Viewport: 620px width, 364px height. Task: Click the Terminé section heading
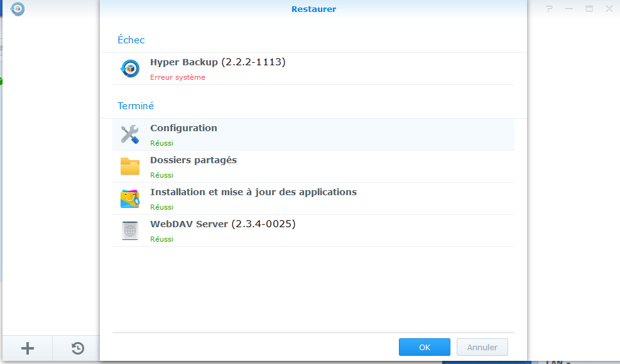coord(136,106)
